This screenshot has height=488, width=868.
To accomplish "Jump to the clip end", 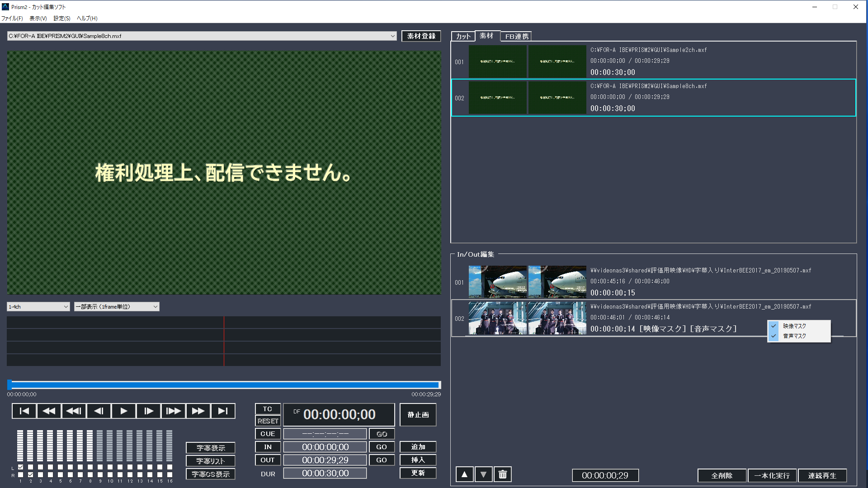I will 223,411.
